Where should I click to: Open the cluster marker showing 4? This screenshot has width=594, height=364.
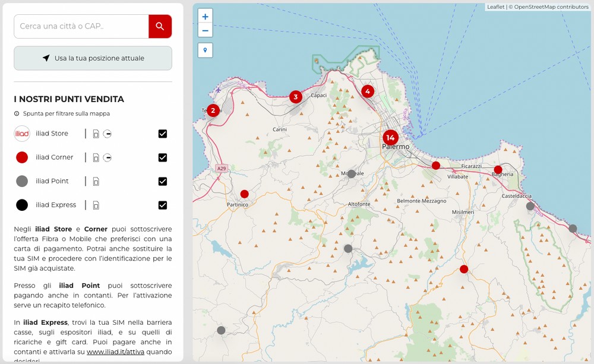368,91
